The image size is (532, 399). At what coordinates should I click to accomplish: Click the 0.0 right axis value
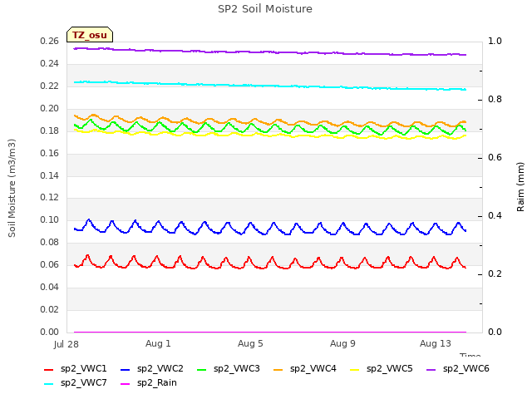tap(495, 332)
